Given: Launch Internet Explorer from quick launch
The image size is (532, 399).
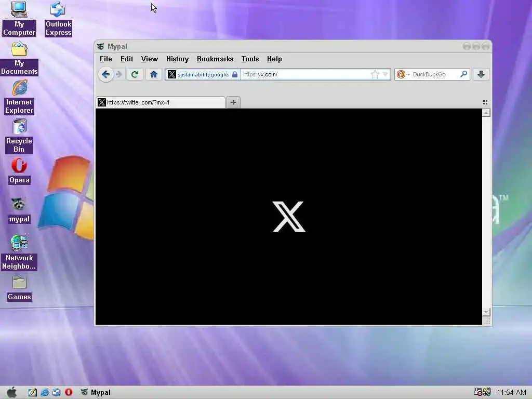Looking at the screenshot, I should tap(45, 392).
